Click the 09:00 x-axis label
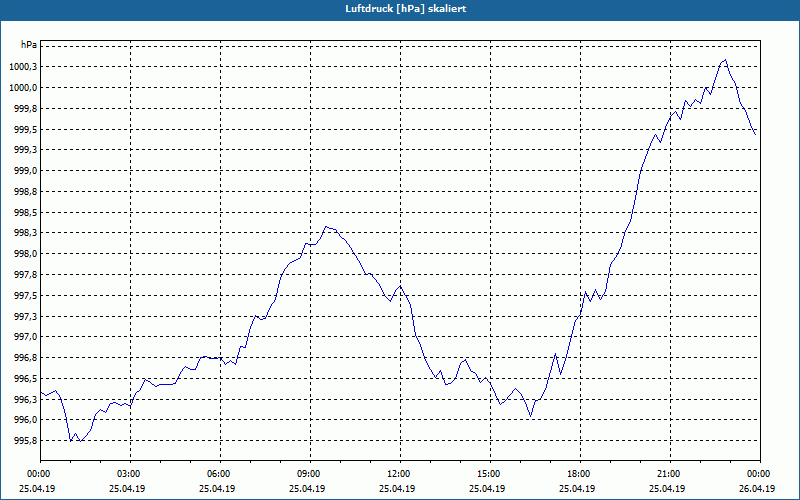Image resolution: width=800 pixels, height=500 pixels. pos(310,474)
